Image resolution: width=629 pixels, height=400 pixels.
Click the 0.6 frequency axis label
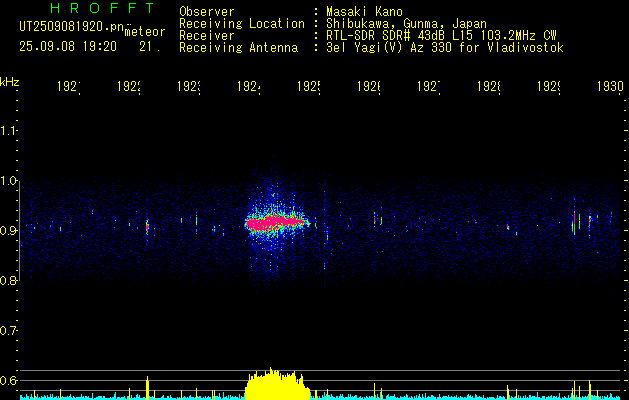(x=8, y=381)
